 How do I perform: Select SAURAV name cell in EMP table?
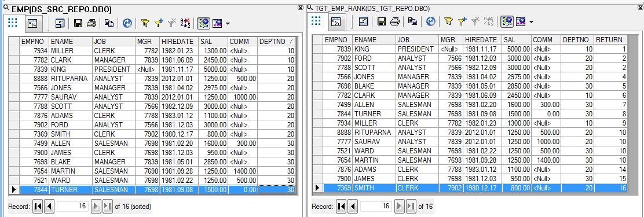71,97
